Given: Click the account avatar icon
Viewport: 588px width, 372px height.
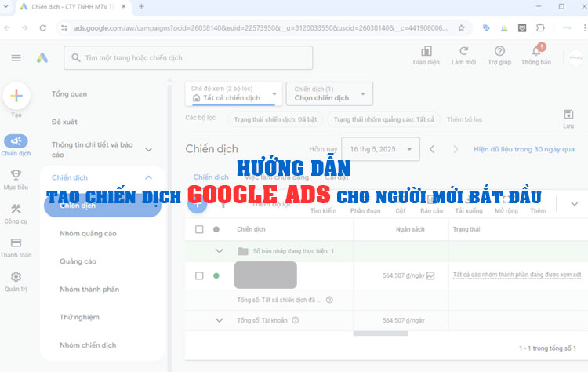Looking at the screenshot, I should [x=575, y=57].
